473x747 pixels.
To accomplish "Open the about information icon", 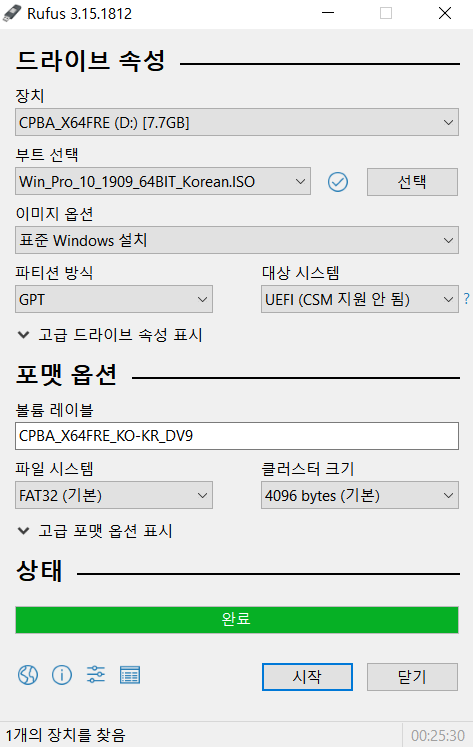I will [62, 675].
